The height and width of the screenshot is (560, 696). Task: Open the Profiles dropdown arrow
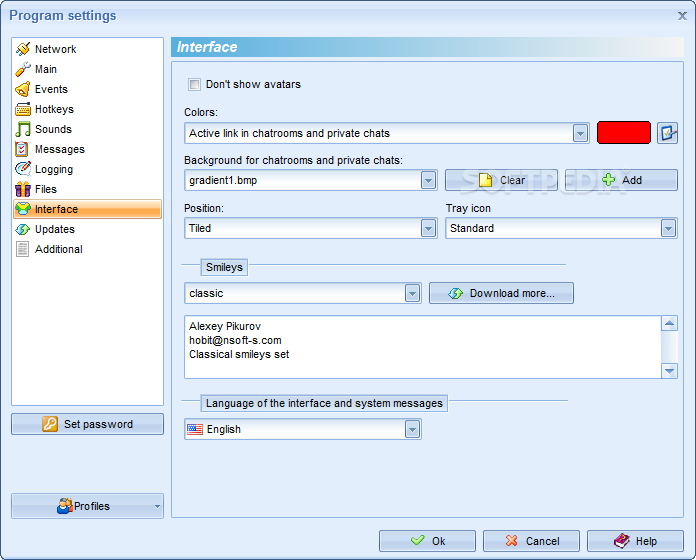(x=157, y=506)
